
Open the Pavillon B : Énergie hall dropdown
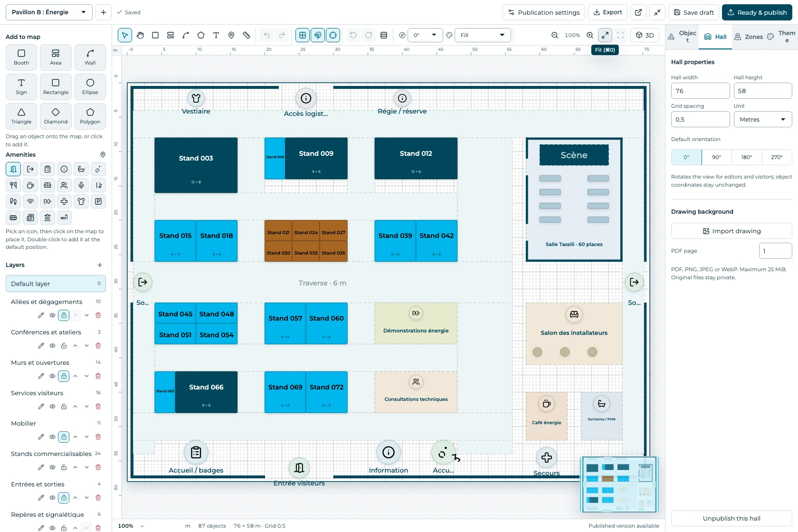(x=49, y=12)
